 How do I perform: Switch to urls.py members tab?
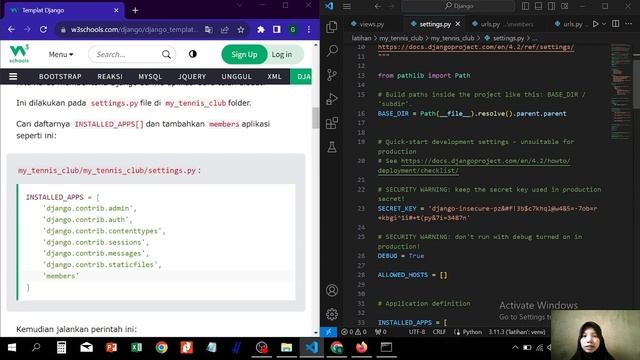(x=503, y=24)
